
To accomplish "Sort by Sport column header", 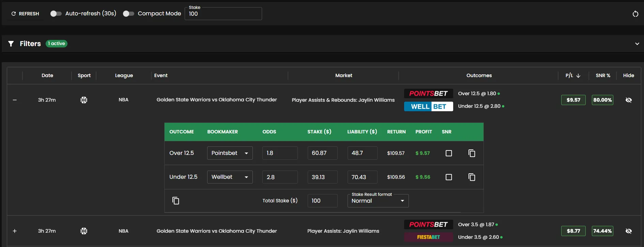I will coord(84,75).
